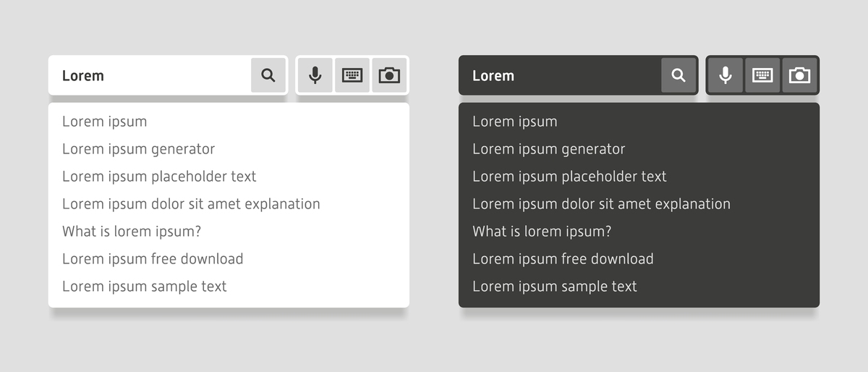The height and width of the screenshot is (372, 868).
Task: Select "Lorem ipsum dolor sit amet explanation" light suggestion
Action: (x=191, y=204)
